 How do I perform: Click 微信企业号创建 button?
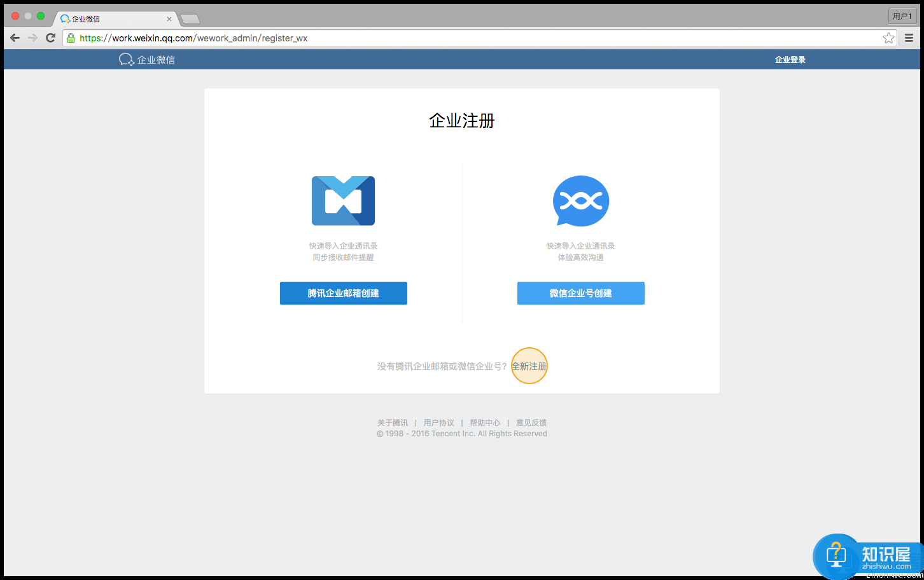click(581, 293)
